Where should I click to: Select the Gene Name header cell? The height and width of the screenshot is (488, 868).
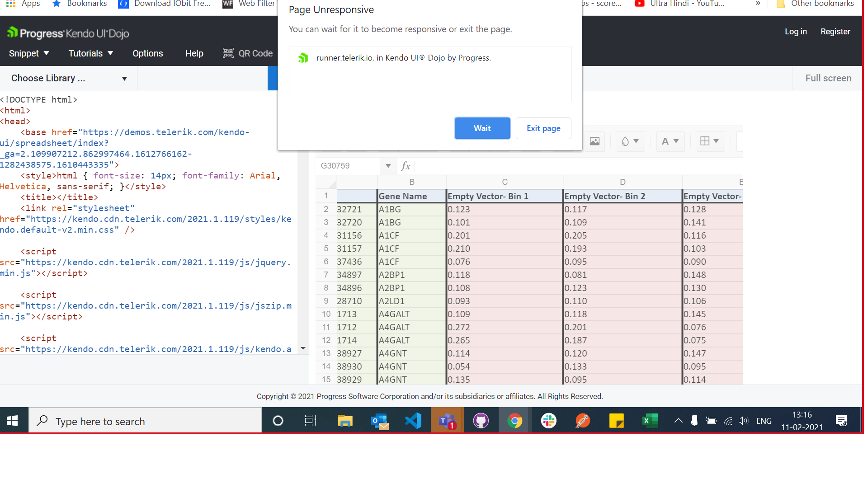[x=411, y=196]
